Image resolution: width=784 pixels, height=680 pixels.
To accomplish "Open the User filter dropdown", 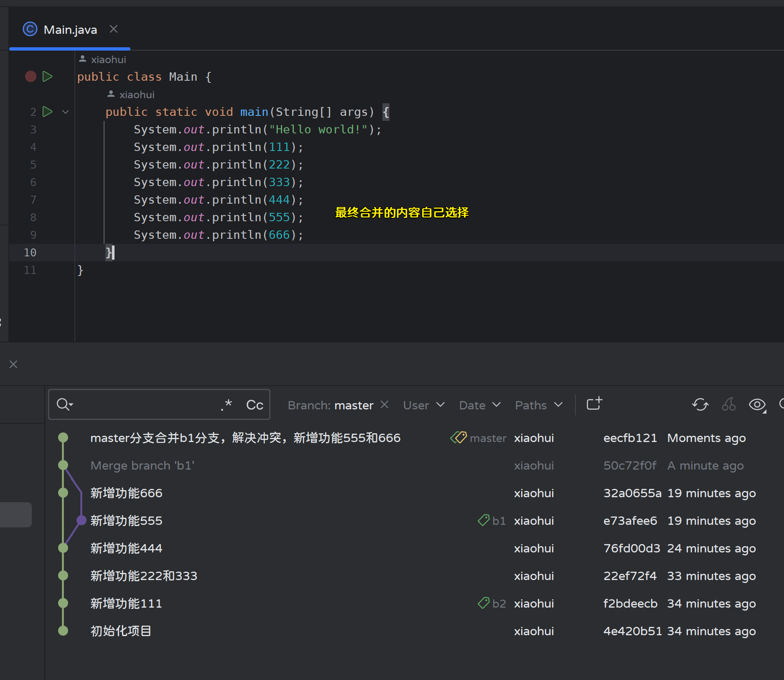I will [423, 405].
